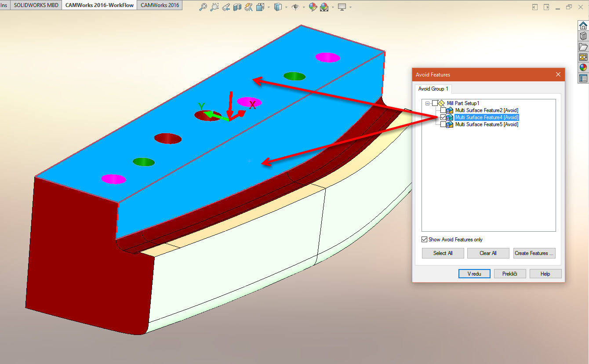Switch to the CAMWorks 2016 tab
This screenshot has width=589, height=364.
160,5
